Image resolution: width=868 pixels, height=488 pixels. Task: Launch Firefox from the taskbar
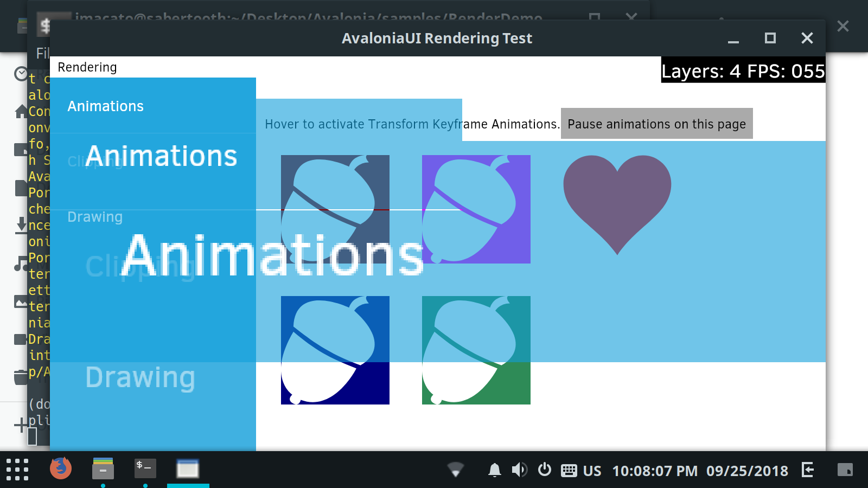(x=61, y=468)
